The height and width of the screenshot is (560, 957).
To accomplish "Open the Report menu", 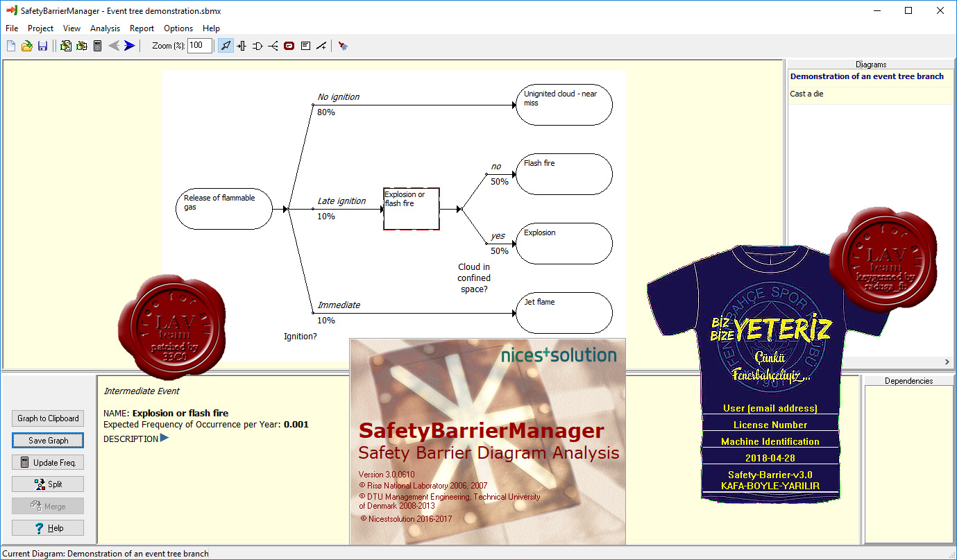I will click(142, 28).
